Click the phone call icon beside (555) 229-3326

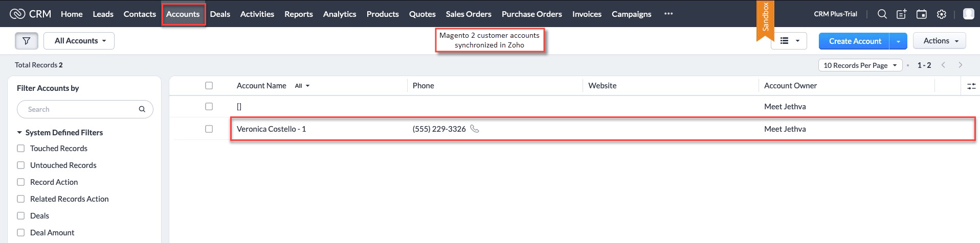[475, 129]
